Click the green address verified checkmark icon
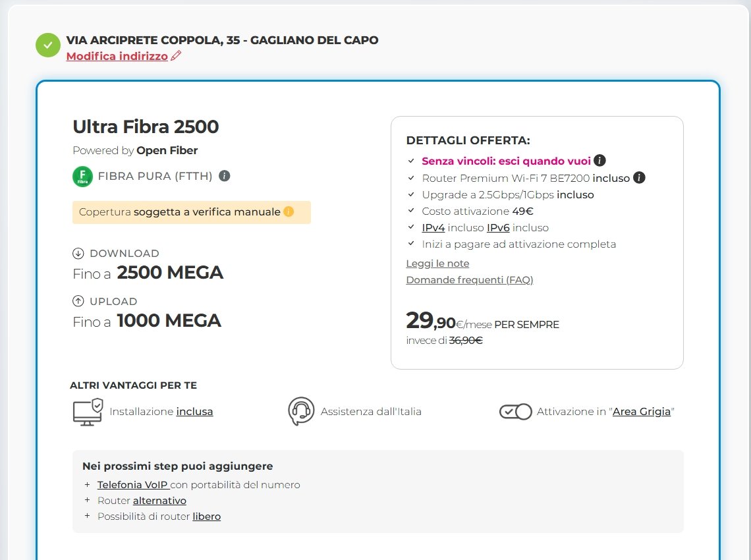Screen dimensions: 751x560 tap(48, 45)
